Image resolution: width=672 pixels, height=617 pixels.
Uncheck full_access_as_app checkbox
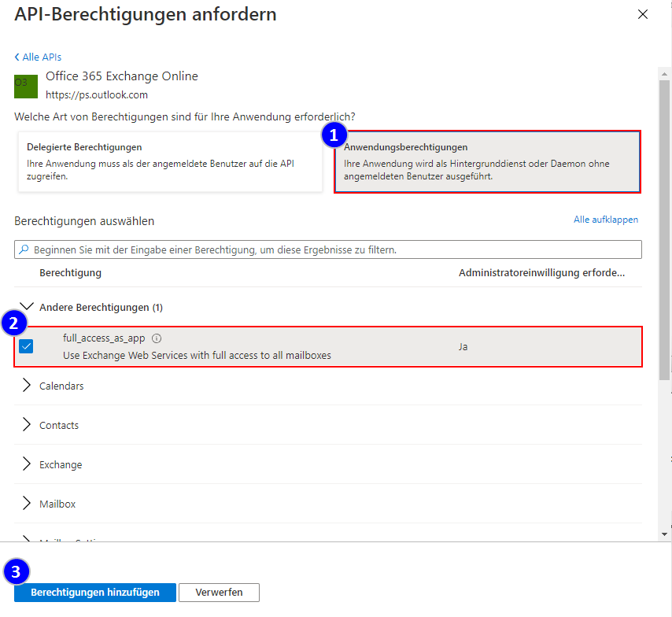pos(26,346)
